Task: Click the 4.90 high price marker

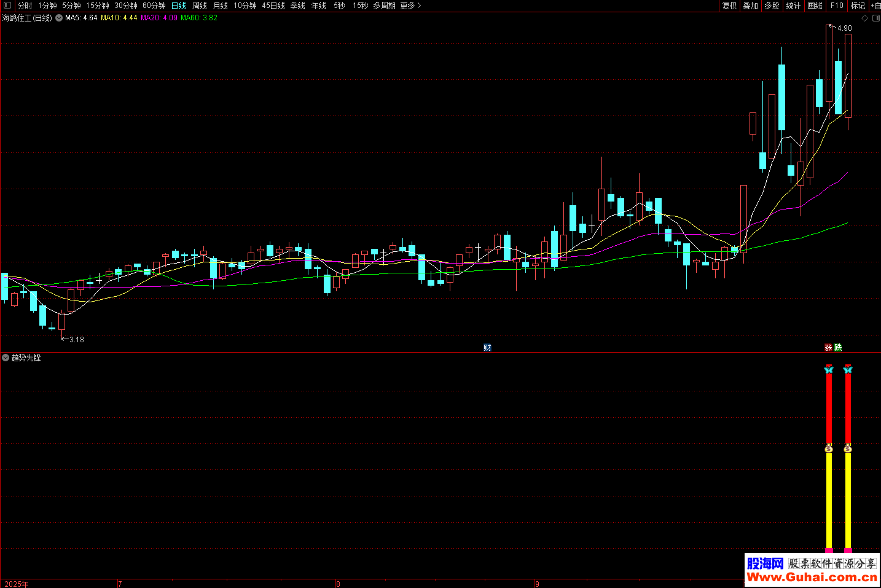Action: (x=844, y=28)
